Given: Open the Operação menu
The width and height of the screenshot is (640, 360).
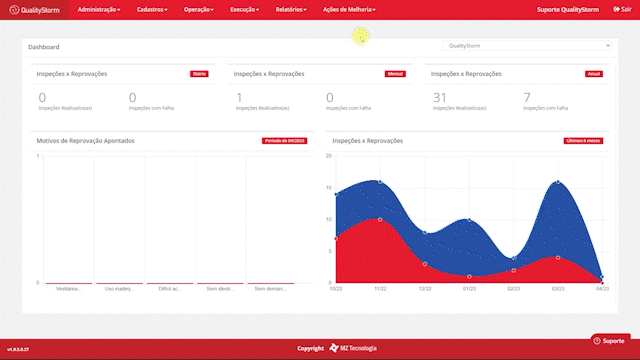Looking at the screenshot, I should [198, 9].
